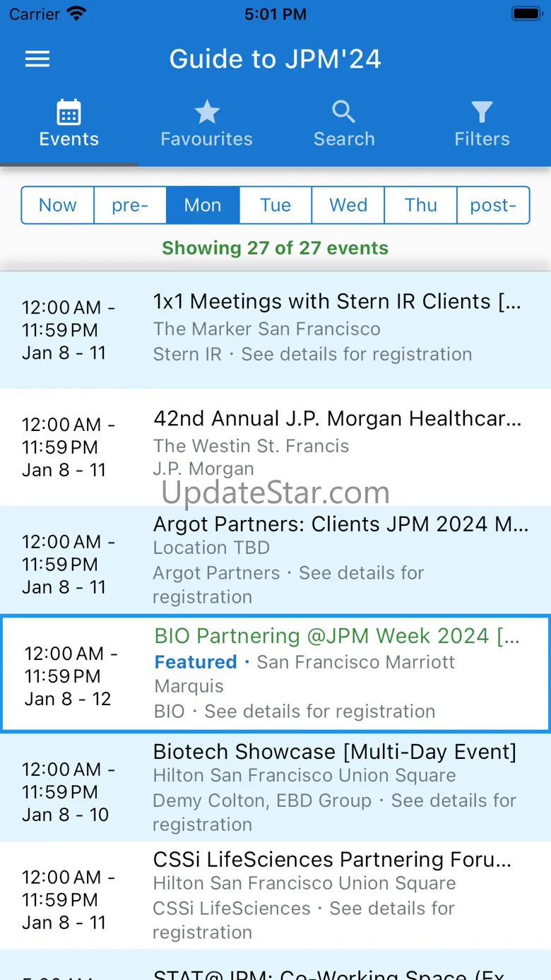Show Thursday's events
Image resolution: width=551 pixels, height=980 pixels.
[421, 206]
